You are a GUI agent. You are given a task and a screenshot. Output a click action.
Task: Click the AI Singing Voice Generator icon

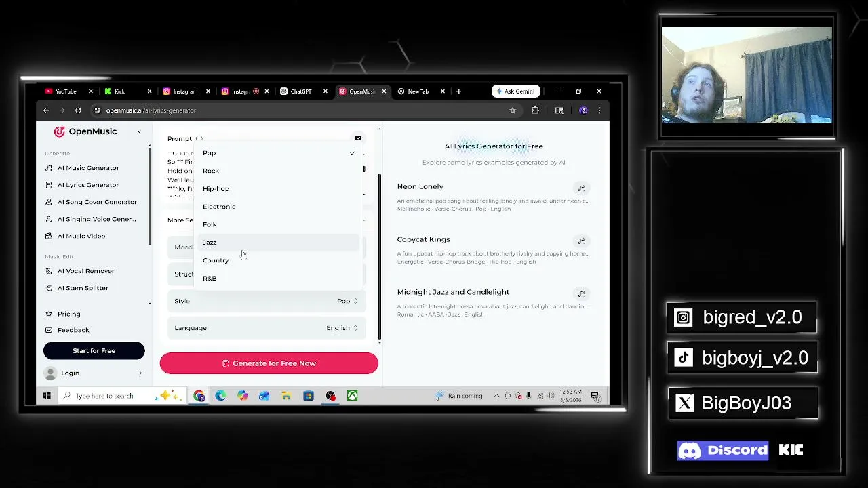click(x=49, y=219)
